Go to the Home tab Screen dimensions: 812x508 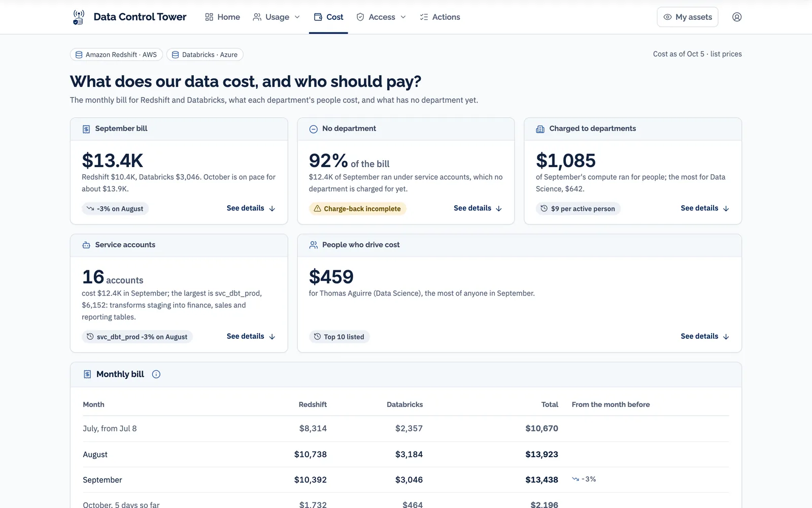(222, 17)
